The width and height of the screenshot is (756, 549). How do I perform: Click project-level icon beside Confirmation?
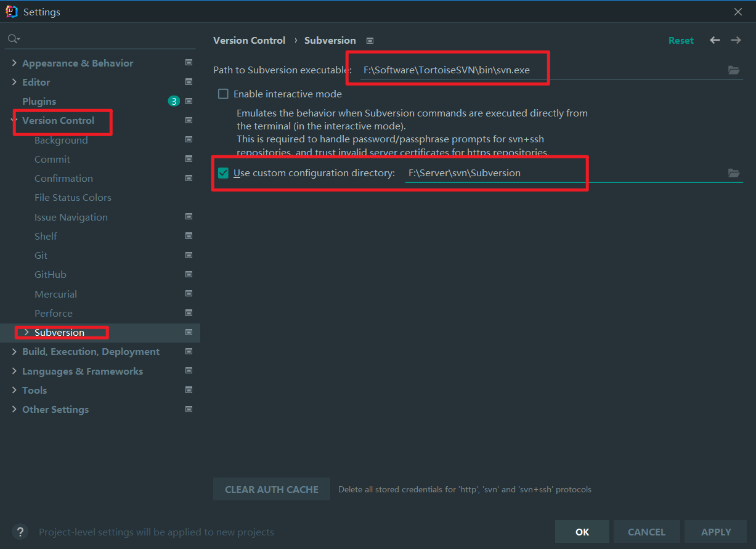[x=189, y=178]
